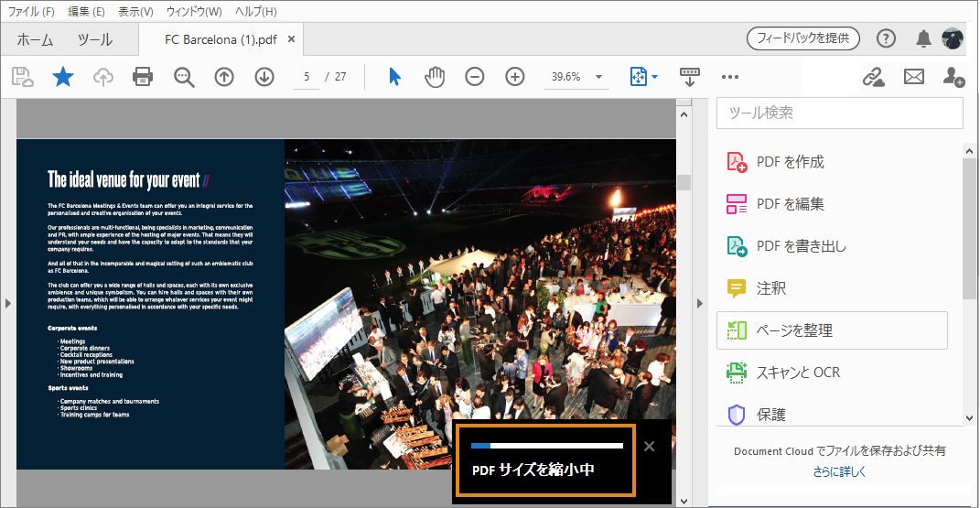Click the ツール検索 search box
Screen dimensions: 980x508
pos(839,113)
